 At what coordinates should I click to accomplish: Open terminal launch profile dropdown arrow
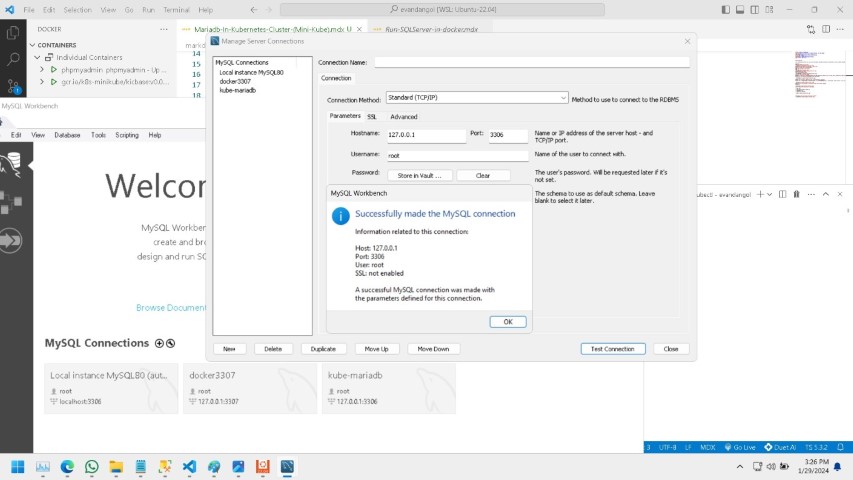click(x=769, y=194)
